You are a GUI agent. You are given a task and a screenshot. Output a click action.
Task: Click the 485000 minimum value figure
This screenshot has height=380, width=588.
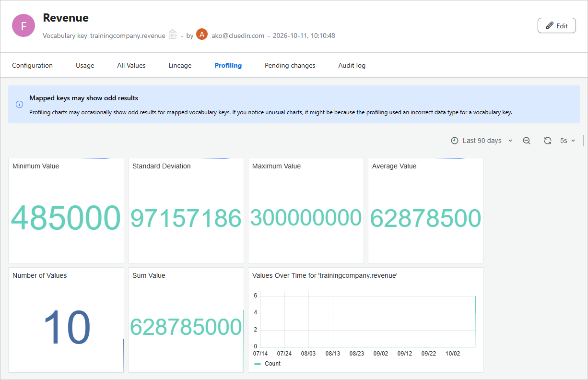coord(66,218)
